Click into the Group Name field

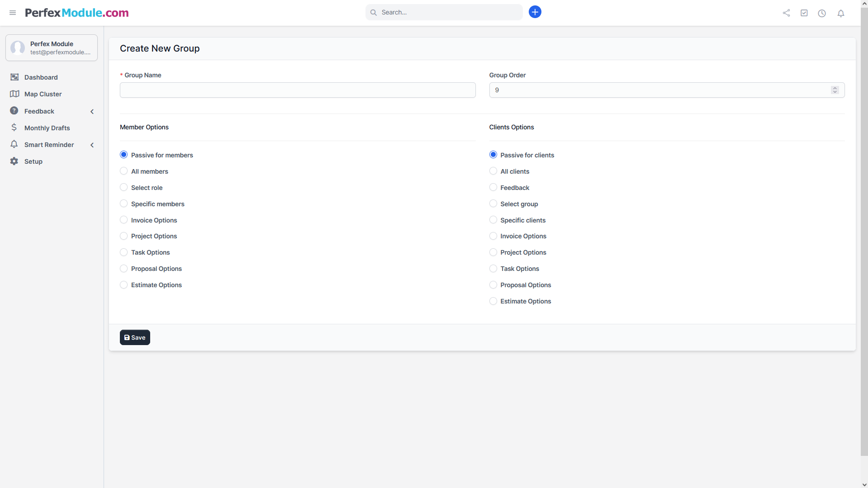pos(297,90)
